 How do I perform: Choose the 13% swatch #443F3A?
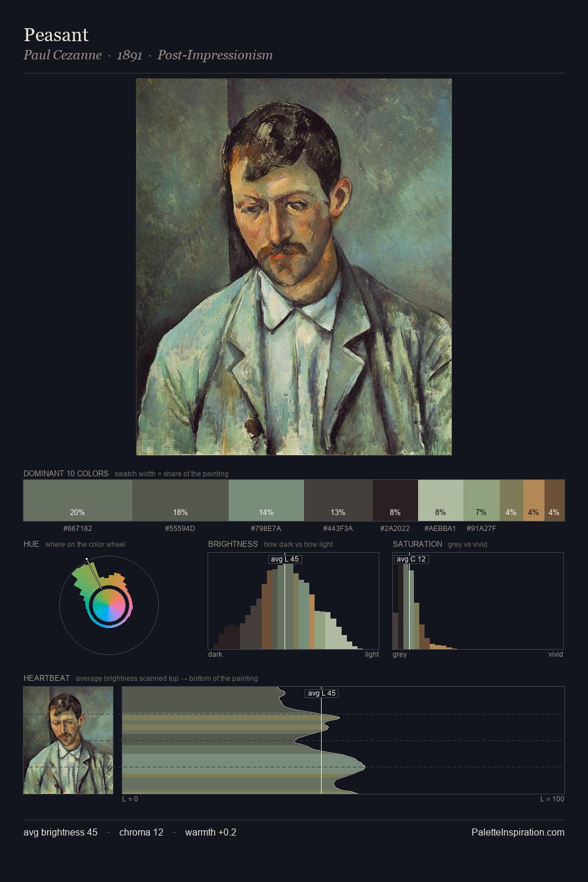pyautogui.click(x=338, y=500)
